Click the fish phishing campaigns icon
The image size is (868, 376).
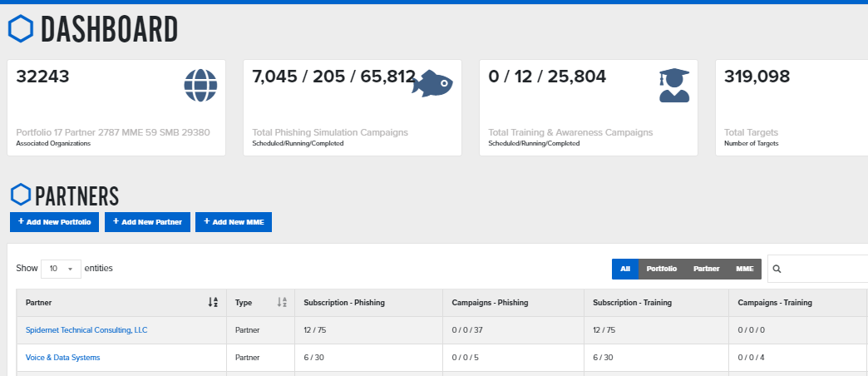pyautogui.click(x=432, y=84)
